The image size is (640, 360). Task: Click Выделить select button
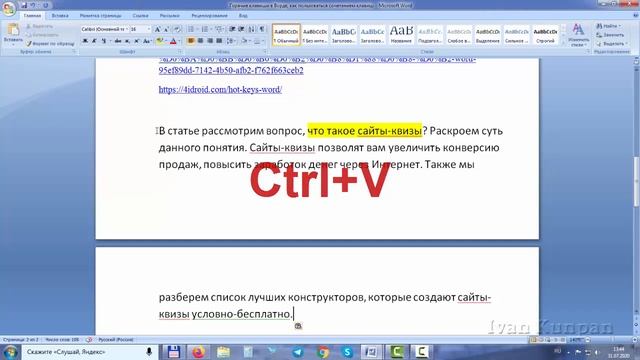tap(611, 43)
